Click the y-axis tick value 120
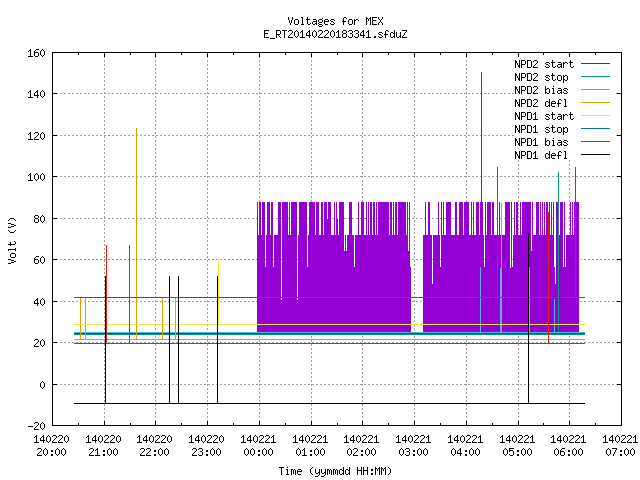This screenshot has width=640, height=480. tap(36, 136)
